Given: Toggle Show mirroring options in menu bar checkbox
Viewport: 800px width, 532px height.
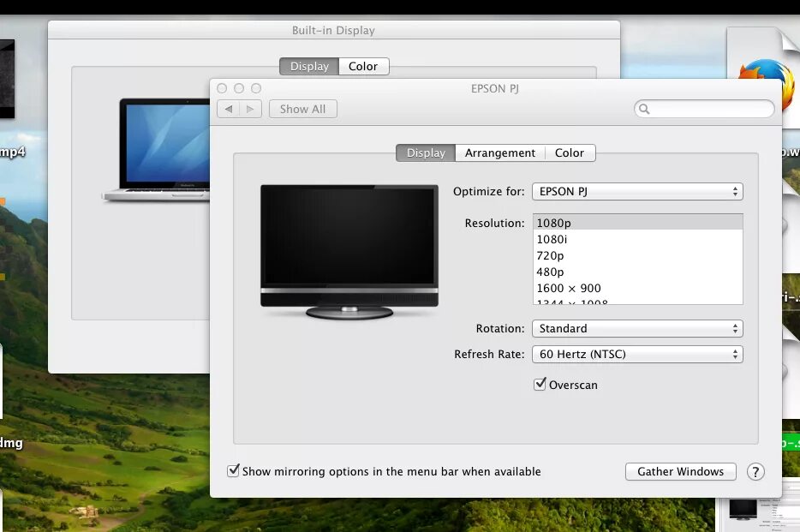Looking at the screenshot, I should tap(233, 470).
